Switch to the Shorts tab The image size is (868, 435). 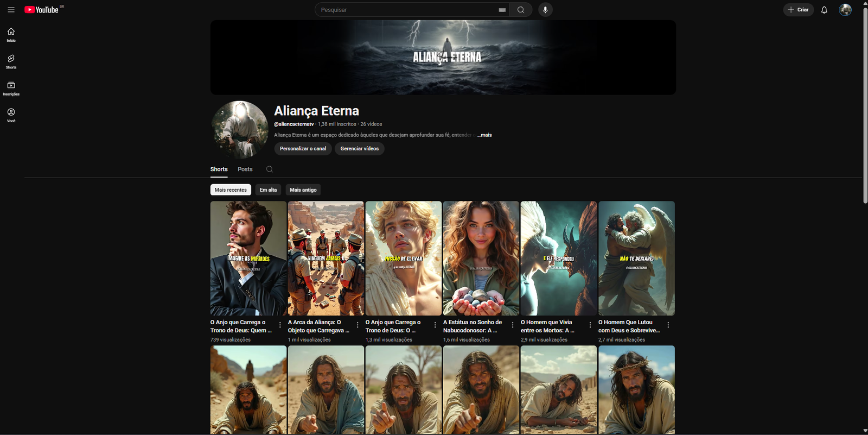pos(219,169)
